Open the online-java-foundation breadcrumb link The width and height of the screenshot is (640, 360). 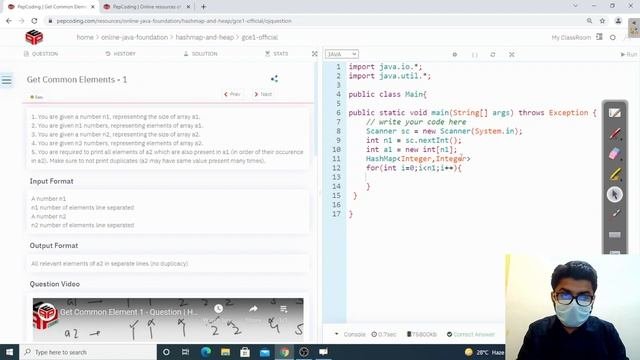(134, 37)
